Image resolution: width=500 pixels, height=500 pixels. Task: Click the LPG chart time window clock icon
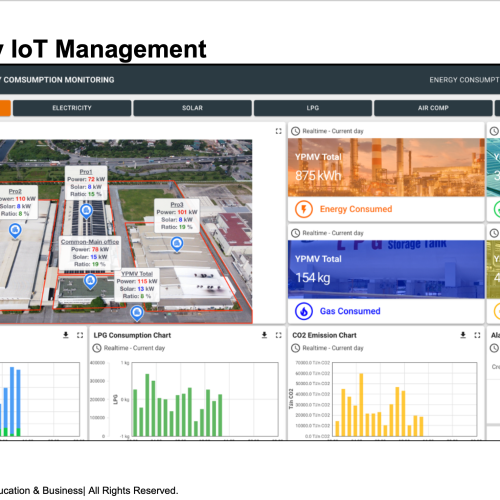coord(97,348)
